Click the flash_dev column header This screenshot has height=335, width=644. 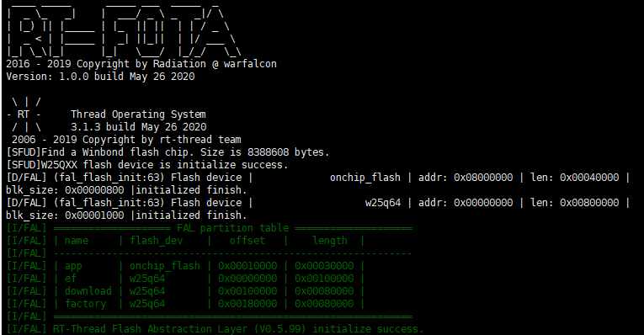(x=156, y=241)
